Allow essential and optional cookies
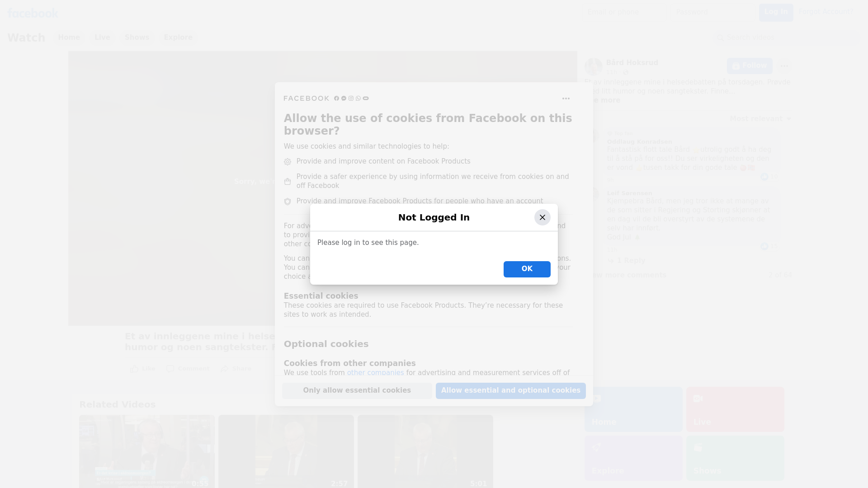Viewport: 868px width, 488px height. click(x=510, y=390)
